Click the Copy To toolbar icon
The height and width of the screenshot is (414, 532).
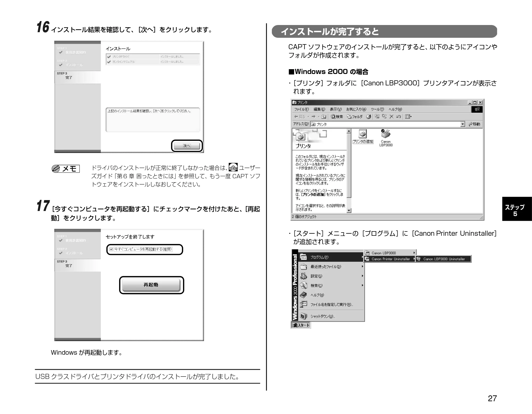pyautogui.click(x=384, y=117)
